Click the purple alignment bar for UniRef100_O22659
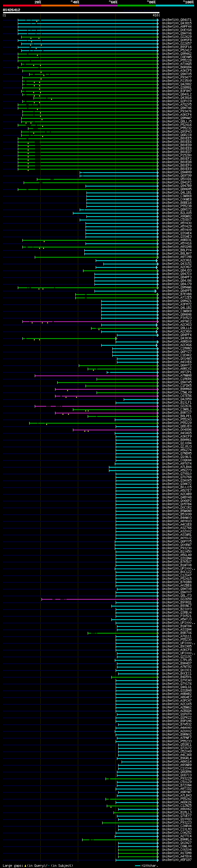 pyautogui.click(x=100, y=600)
